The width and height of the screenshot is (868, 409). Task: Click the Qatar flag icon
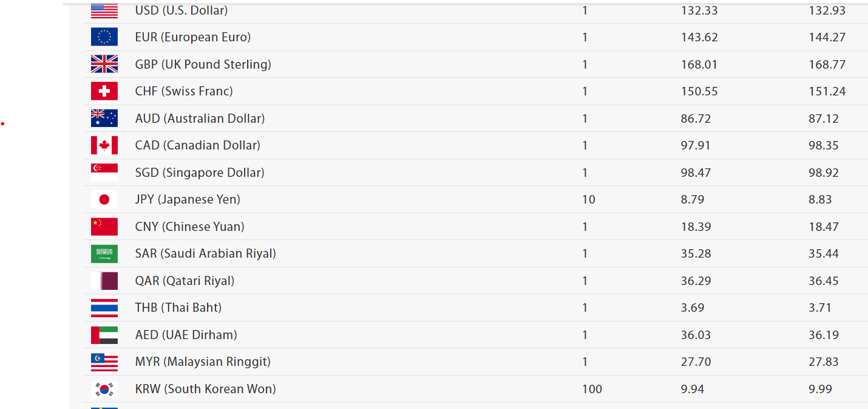click(x=104, y=280)
